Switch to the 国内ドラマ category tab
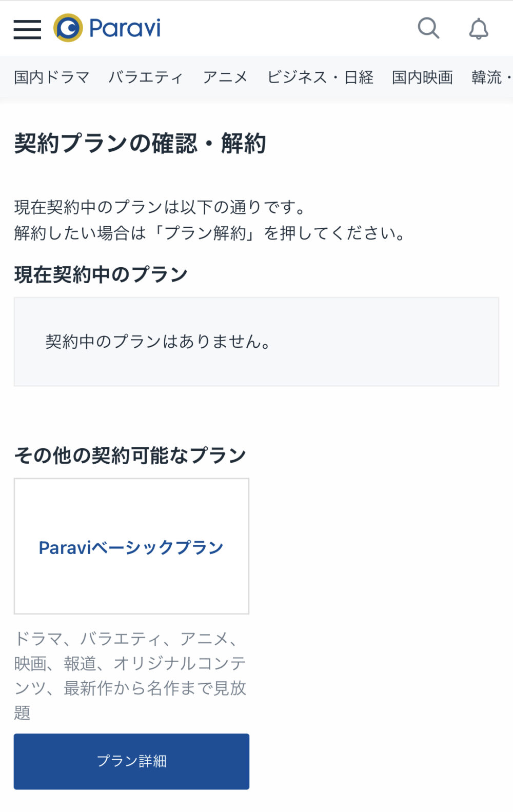This screenshot has width=513, height=812. [x=51, y=77]
